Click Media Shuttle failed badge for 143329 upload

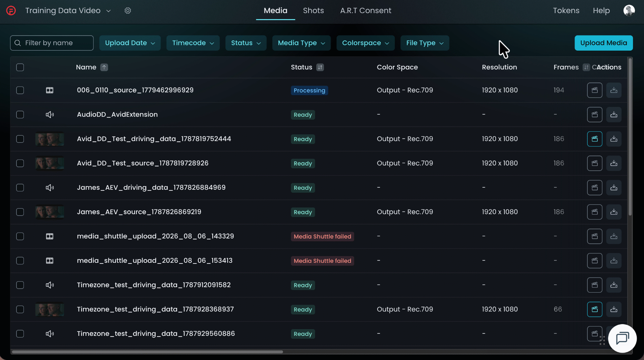point(322,237)
